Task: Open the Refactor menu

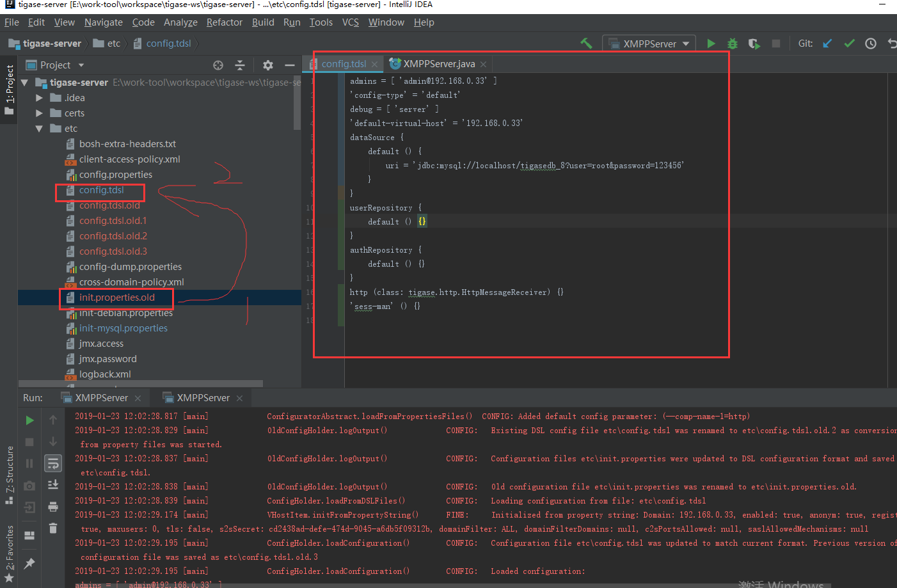Action: click(224, 22)
